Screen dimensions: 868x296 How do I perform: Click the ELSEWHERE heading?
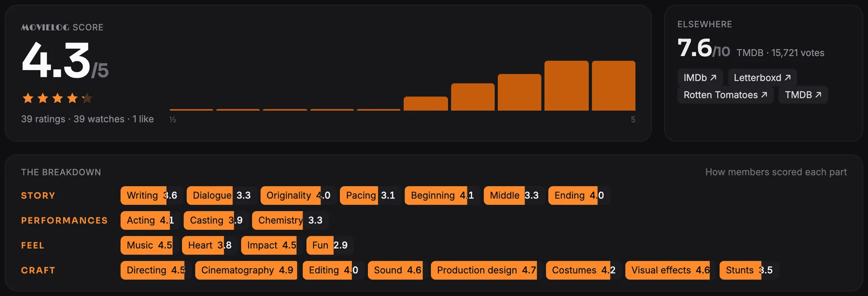point(705,24)
